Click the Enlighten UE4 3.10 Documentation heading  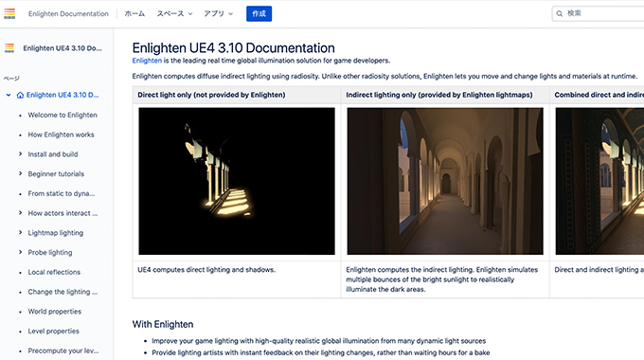point(233,48)
